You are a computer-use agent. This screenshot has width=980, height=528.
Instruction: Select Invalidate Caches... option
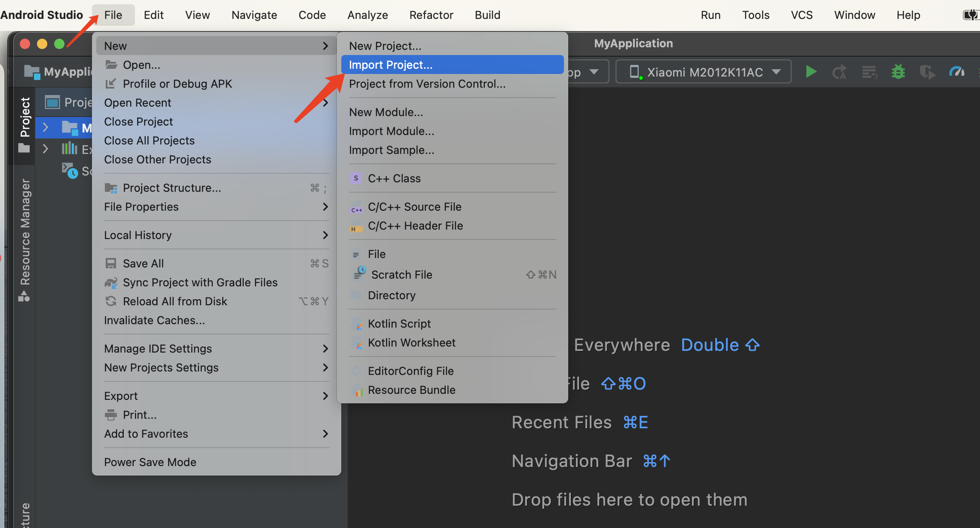click(217, 320)
